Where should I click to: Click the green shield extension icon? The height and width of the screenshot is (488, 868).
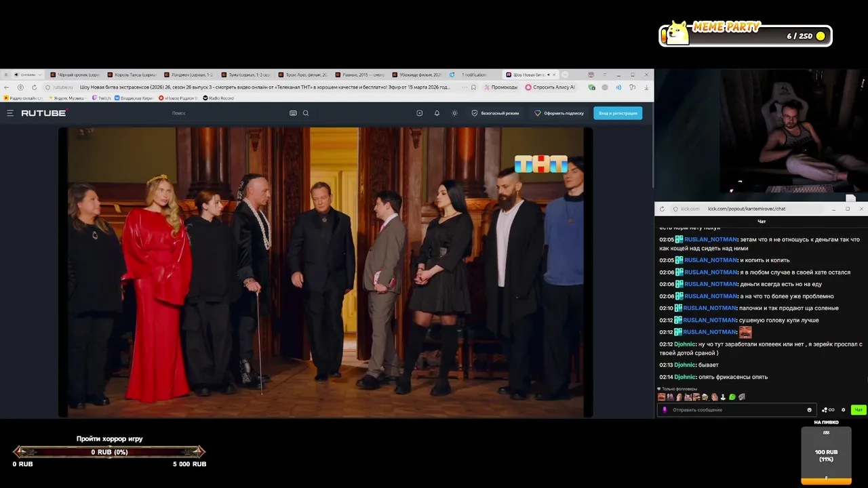tap(591, 87)
